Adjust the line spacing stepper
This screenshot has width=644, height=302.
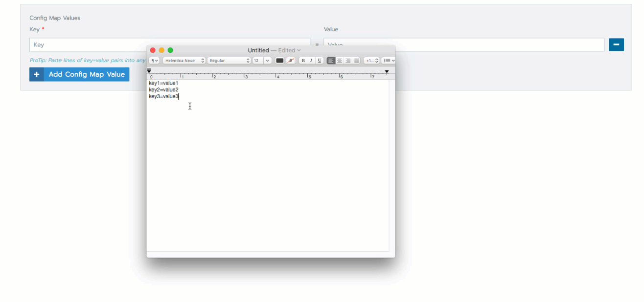tap(371, 60)
